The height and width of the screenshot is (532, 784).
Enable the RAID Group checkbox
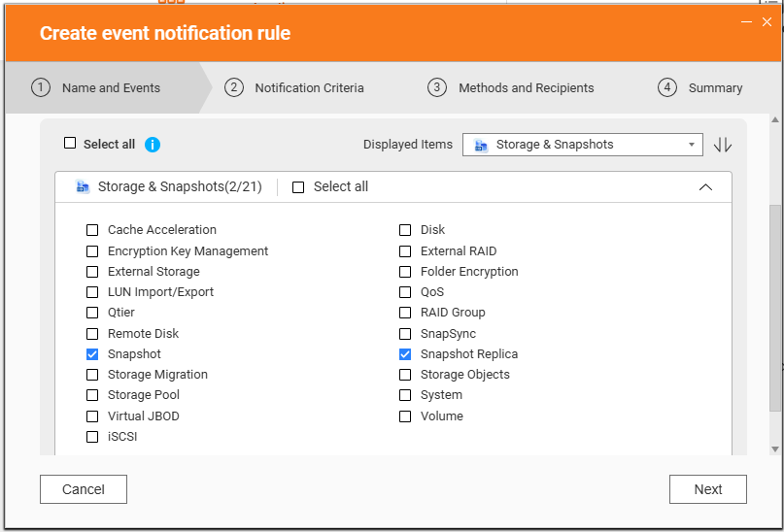coord(405,313)
